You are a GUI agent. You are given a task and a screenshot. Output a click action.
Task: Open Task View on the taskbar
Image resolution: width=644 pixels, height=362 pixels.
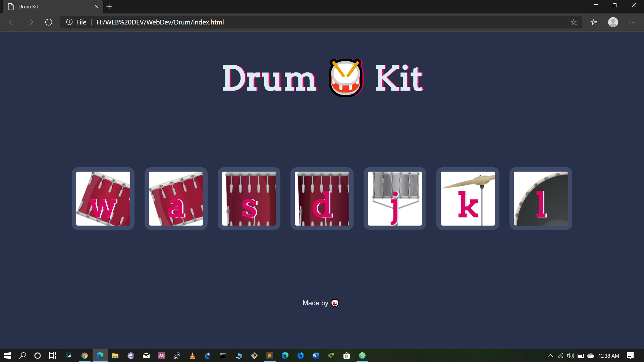point(53,356)
